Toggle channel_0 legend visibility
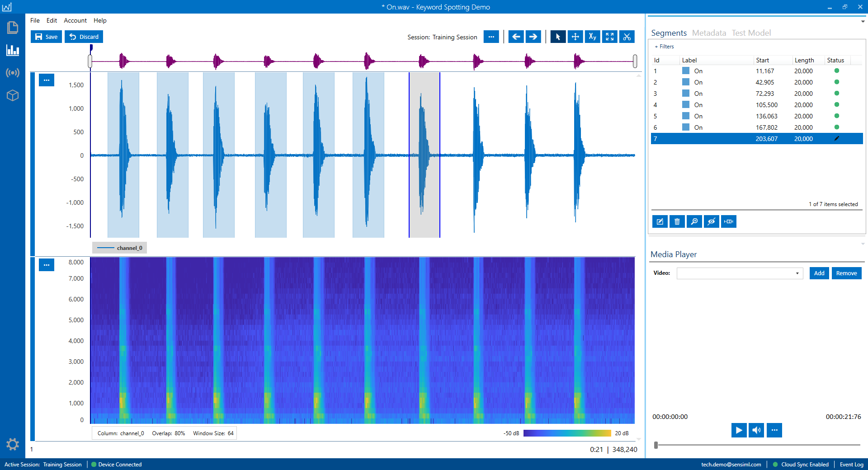 [120, 248]
